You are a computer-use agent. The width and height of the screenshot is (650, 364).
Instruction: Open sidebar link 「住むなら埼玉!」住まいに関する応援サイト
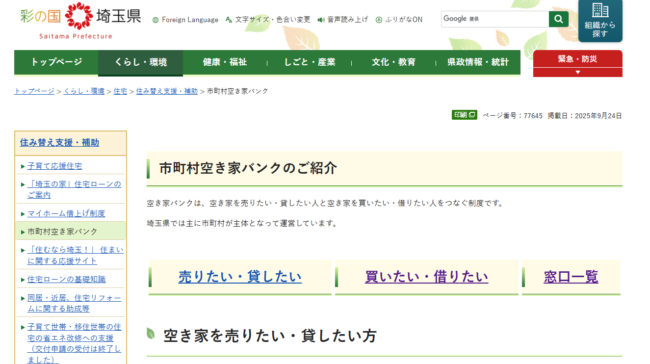tap(75, 255)
